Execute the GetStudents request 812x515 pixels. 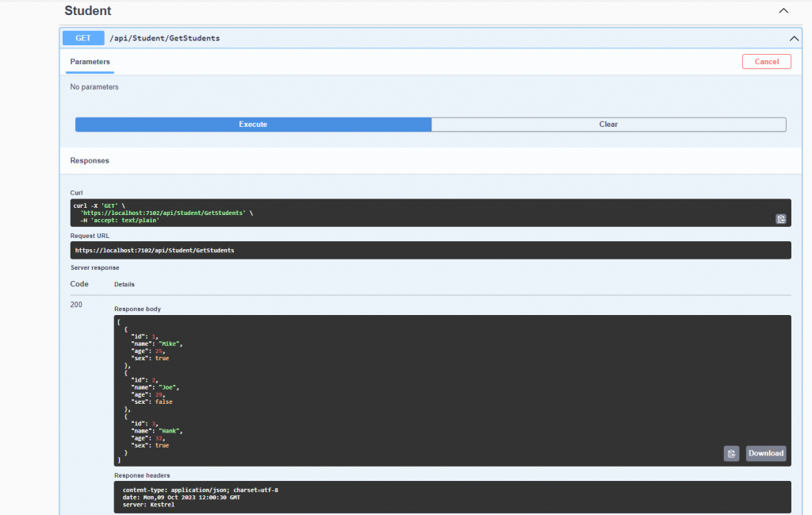[x=253, y=125]
